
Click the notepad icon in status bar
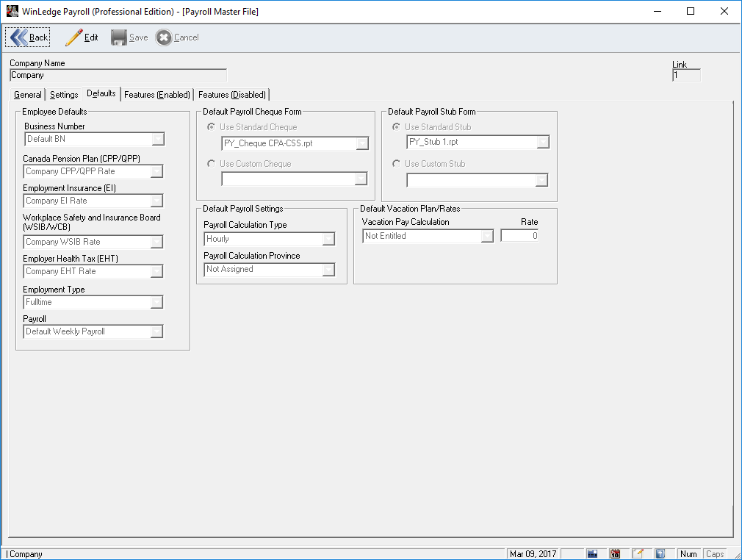coord(638,554)
